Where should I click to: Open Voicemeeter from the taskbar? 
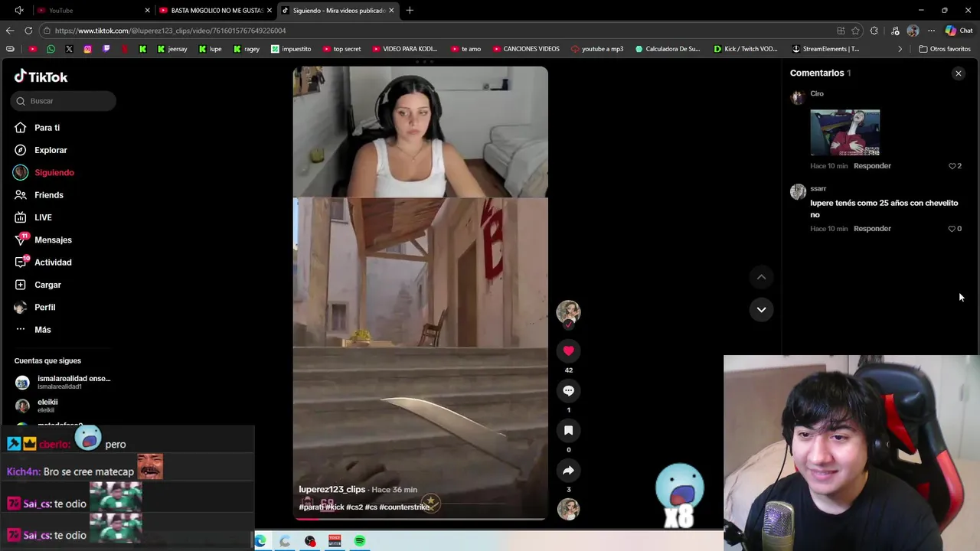coord(335,541)
